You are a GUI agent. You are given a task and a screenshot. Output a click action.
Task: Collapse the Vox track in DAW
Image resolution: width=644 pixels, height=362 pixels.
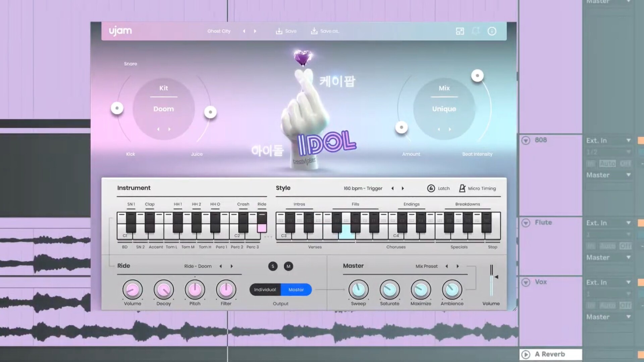tap(526, 283)
